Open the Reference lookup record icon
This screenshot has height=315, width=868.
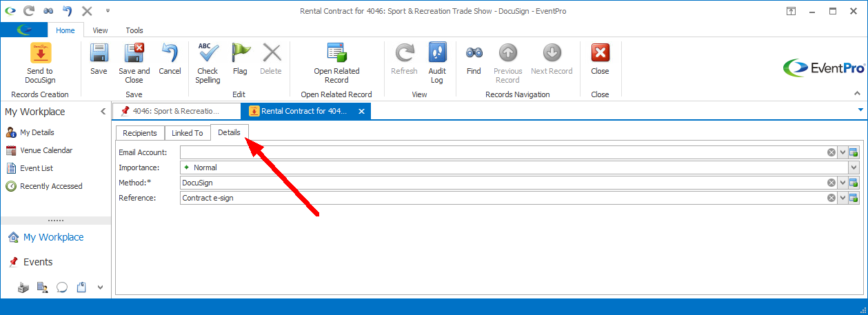[x=854, y=198]
